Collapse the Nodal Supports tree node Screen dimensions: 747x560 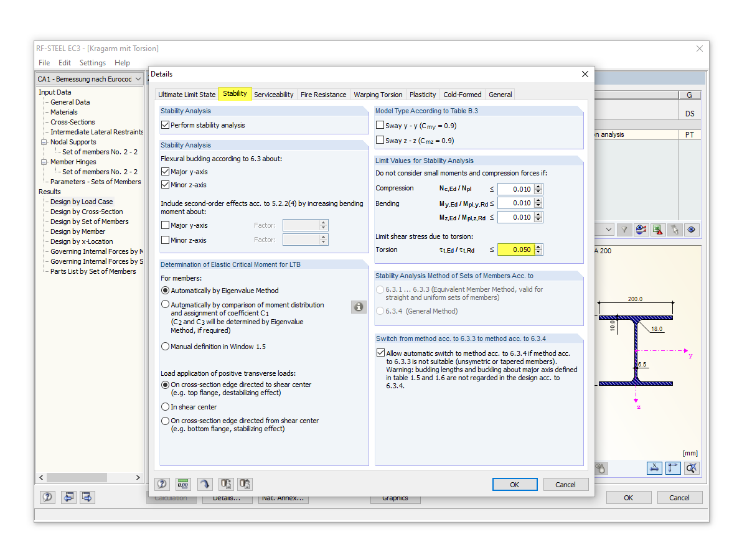pyautogui.click(x=44, y=142)
